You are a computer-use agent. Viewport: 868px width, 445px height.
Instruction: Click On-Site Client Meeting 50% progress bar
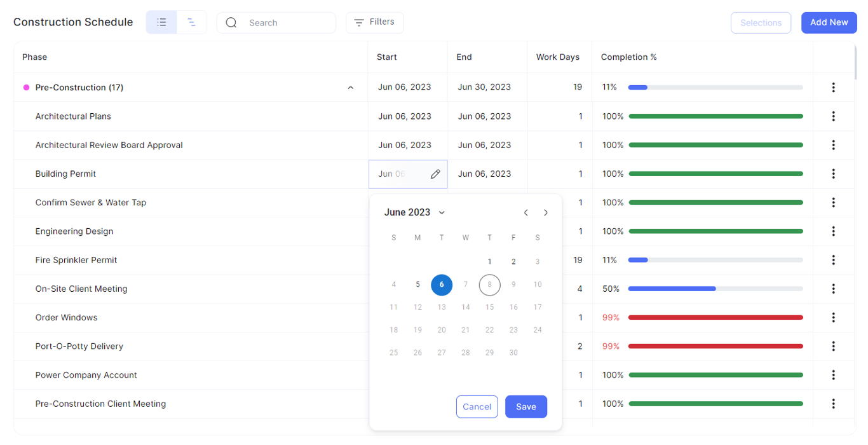[x=715, y=289]
